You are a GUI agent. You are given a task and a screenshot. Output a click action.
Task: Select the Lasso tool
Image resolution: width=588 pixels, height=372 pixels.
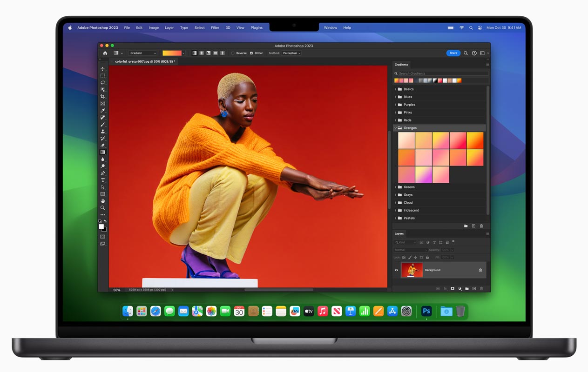tap(103, 83)
